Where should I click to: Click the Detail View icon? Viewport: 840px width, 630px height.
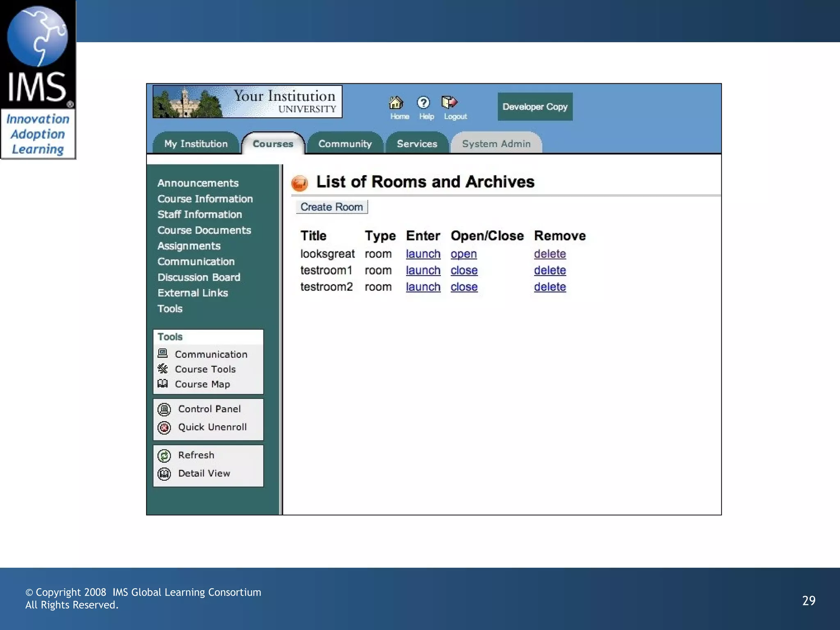(164, 474)
